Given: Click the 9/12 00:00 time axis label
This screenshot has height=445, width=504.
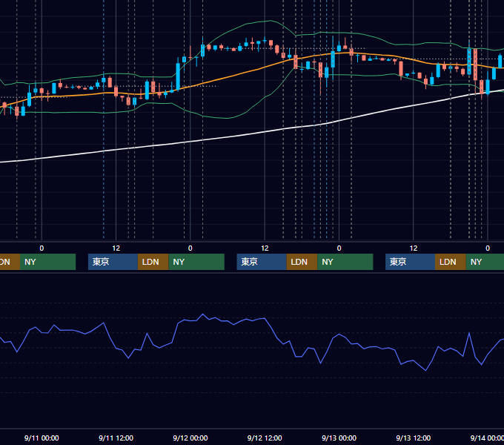Looking at the screenshot, I should point(190,438).
